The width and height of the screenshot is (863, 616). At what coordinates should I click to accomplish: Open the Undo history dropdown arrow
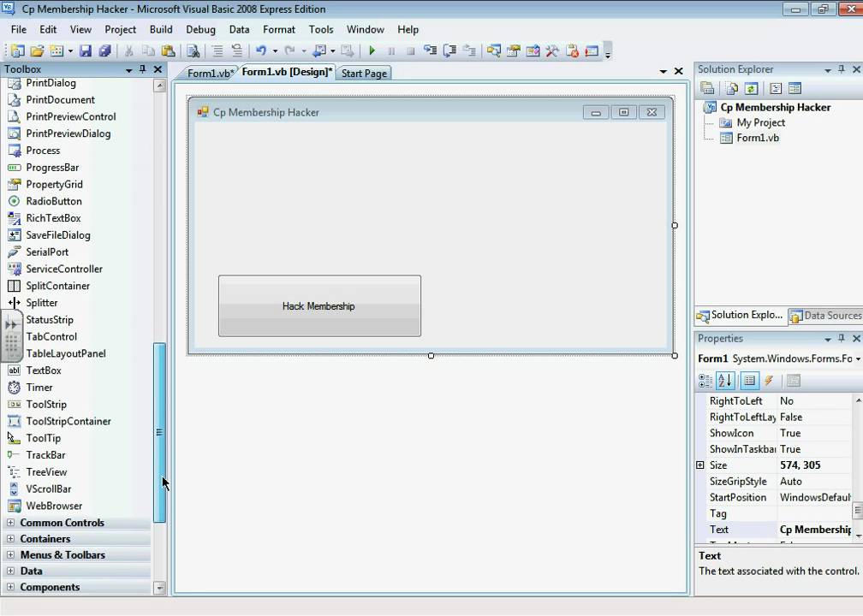(x=275, y=51)
